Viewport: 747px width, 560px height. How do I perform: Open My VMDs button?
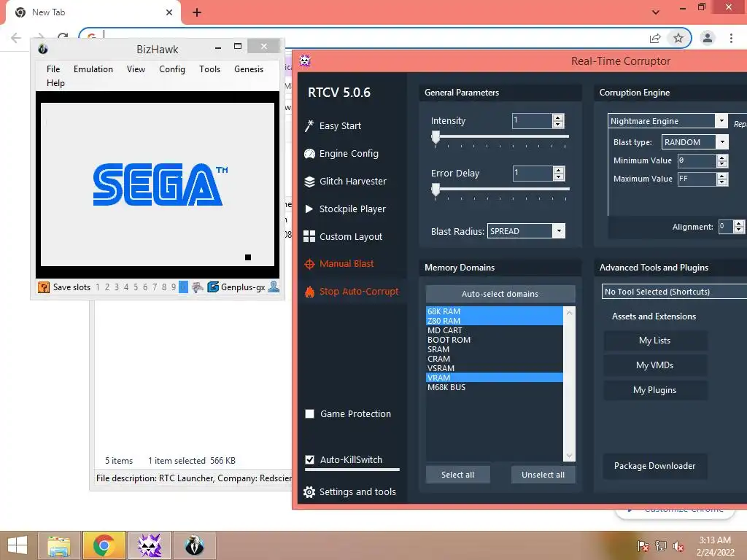click(x=654, y=365)
